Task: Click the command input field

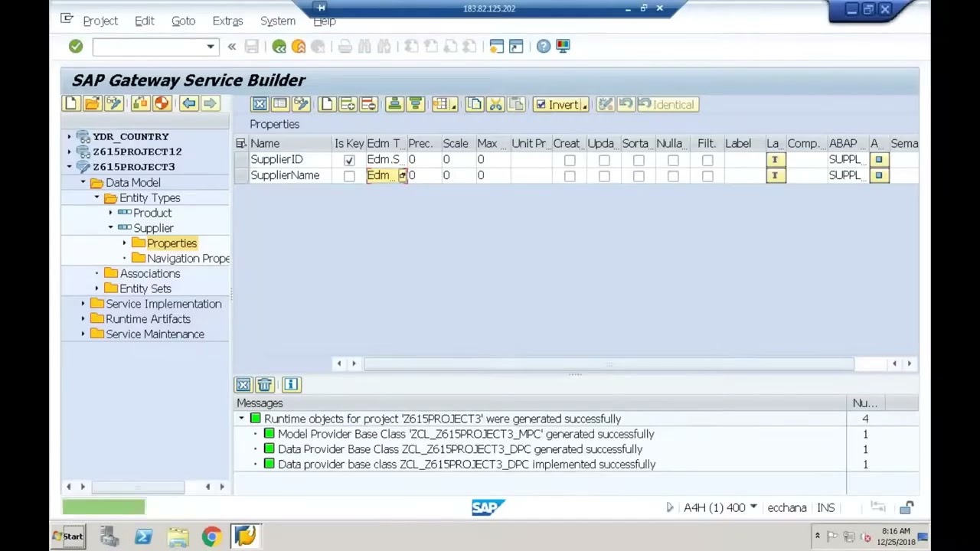Action: (x=149, y=47)
